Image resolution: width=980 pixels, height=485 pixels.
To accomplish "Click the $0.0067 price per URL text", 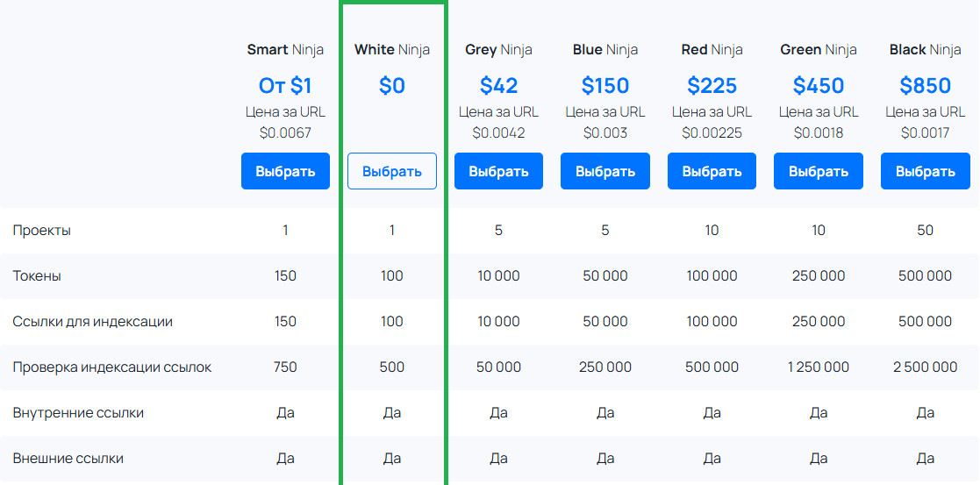I will point(285,133).
